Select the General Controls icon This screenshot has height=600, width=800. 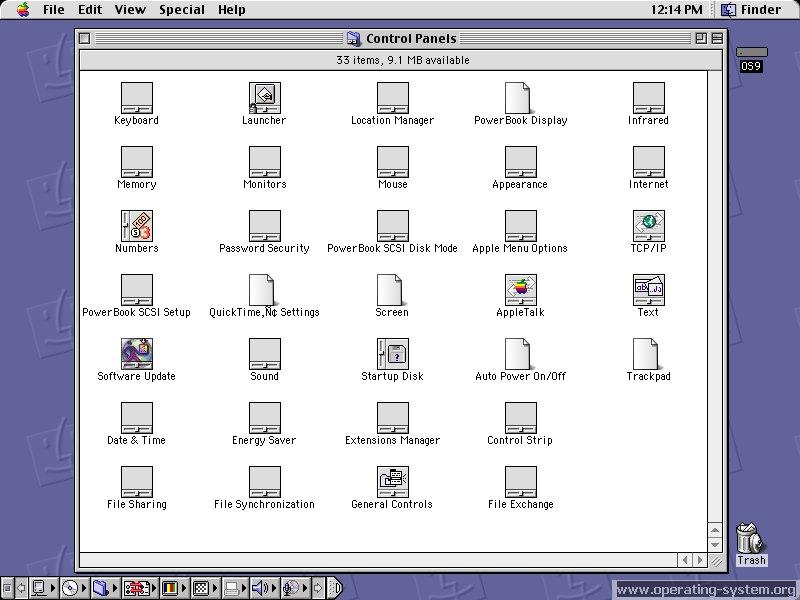tap(392, 482)
